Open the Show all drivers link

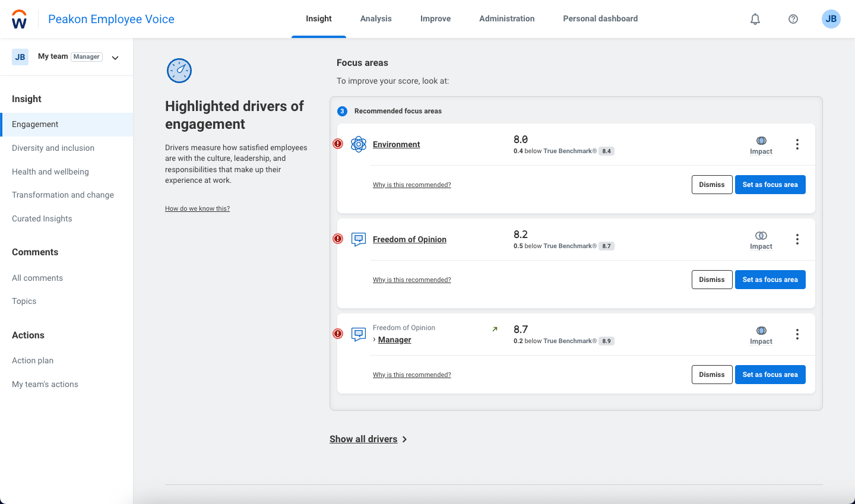pos(363,439)
